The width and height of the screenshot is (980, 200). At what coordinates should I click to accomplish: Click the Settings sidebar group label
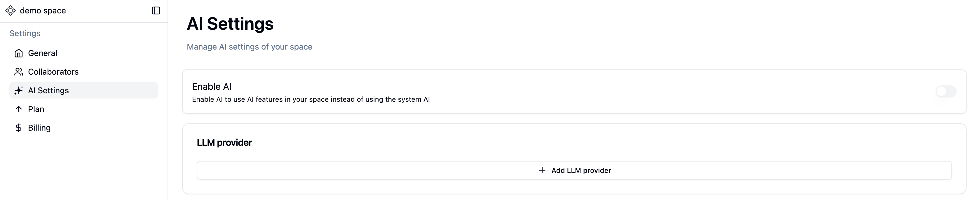click(25, 34)
